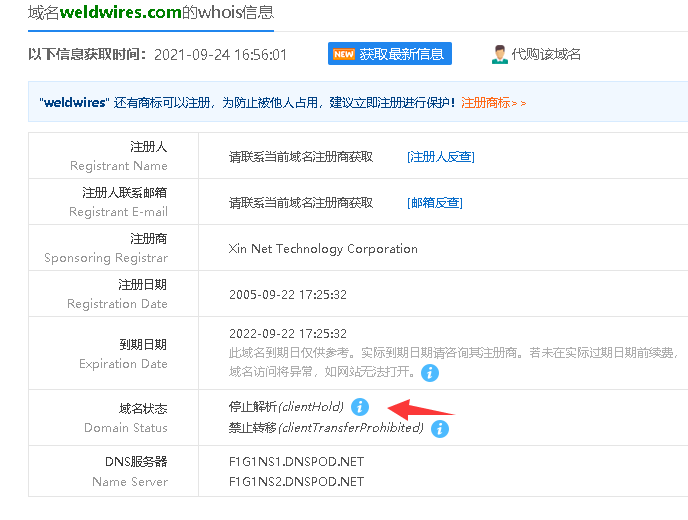This screenshot has width=688, height=520.
Task: Open the 代购该域名 link
Action: point(546,54)
